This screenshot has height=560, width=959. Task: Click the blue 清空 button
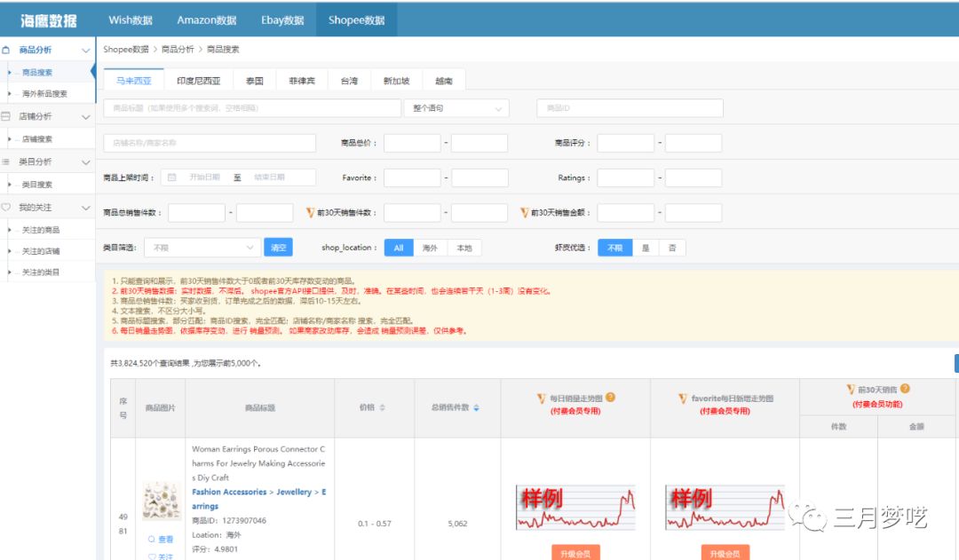278,248
